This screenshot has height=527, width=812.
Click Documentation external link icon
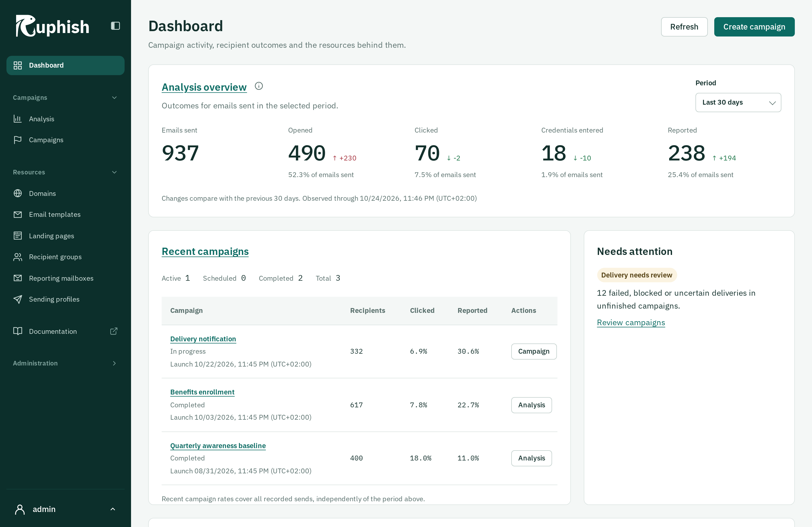[114, 331]
